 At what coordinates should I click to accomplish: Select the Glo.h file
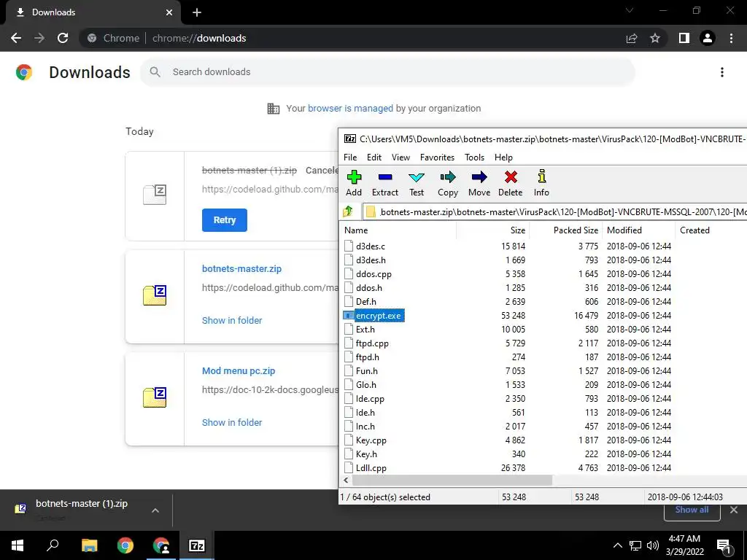coord(366,385)
